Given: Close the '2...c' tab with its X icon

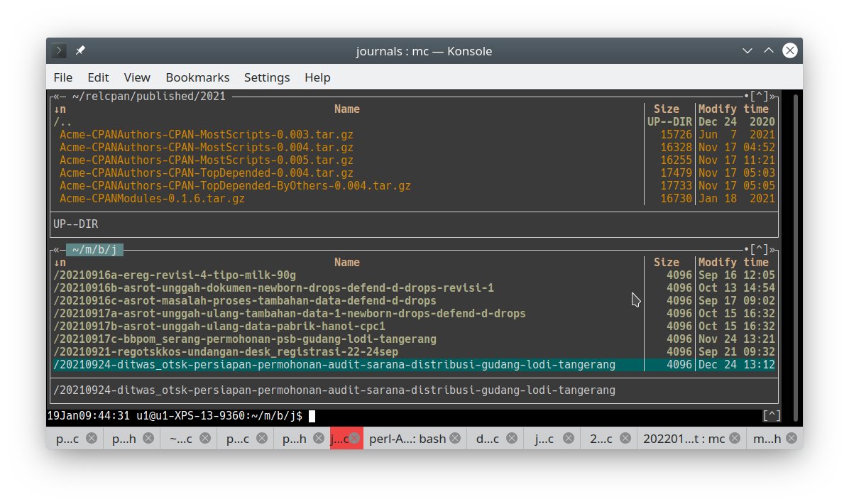Looking at the screenshot, I should click(x=625, y=439).
